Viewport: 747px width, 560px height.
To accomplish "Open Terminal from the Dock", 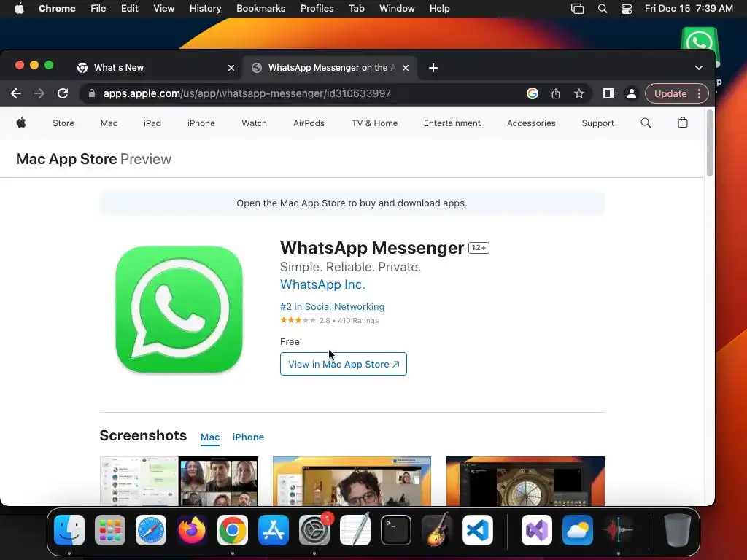I will point(396,530).
